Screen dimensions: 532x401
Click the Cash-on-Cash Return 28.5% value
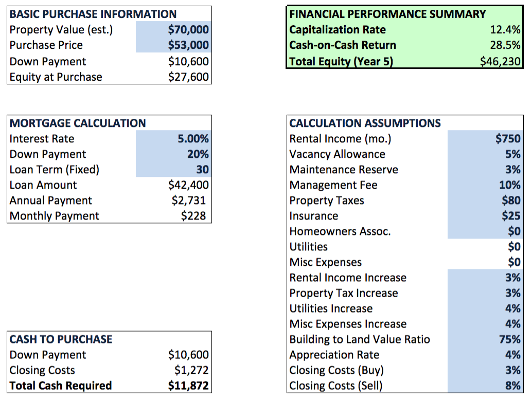pos(505,45)
